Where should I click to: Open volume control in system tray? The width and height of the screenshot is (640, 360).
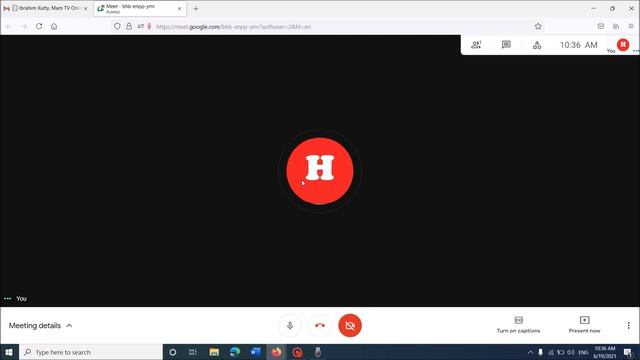pos(571,352)
